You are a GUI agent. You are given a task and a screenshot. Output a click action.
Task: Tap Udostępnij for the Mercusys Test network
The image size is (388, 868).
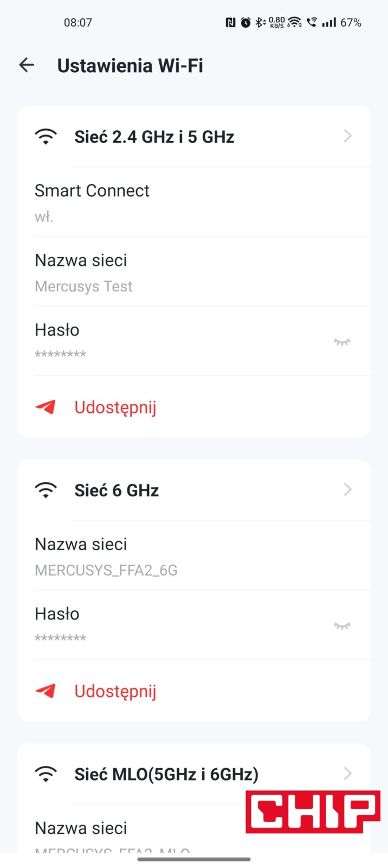tap(115, 407)
